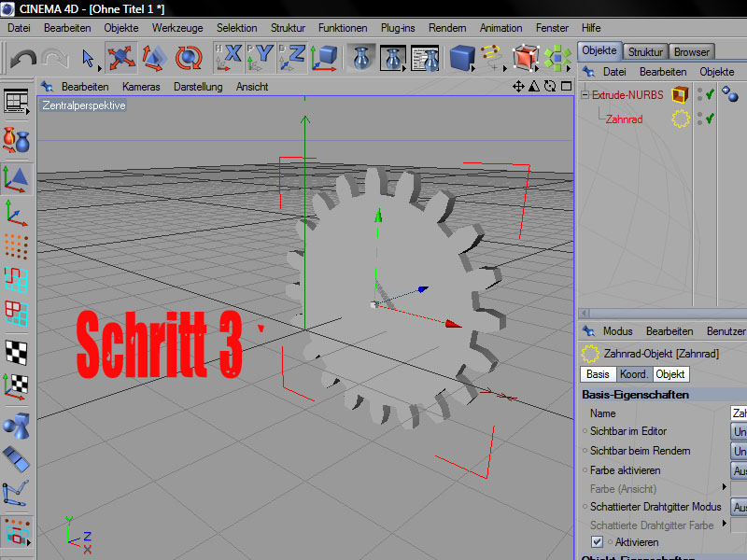This screenshot has height=560, width=747.
Task: Open the viewport layout icon in left toolbar
Action: click(x=16, y=101)
